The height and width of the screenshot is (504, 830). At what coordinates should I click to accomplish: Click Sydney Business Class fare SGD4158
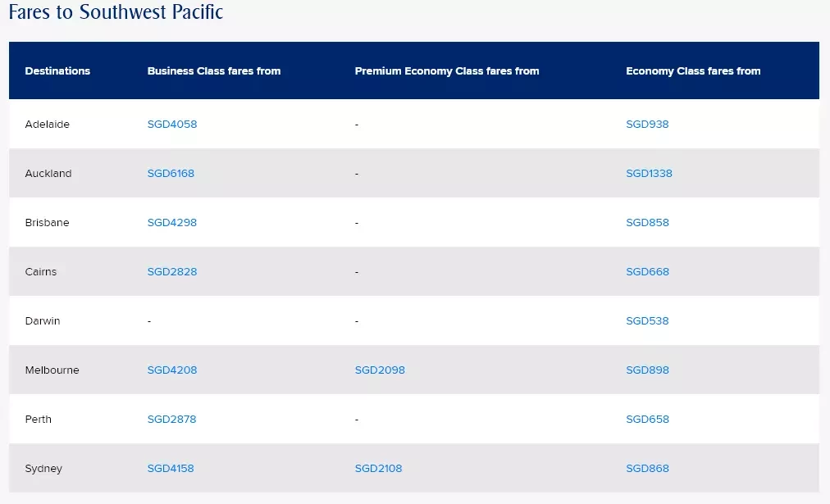point(171,469)
